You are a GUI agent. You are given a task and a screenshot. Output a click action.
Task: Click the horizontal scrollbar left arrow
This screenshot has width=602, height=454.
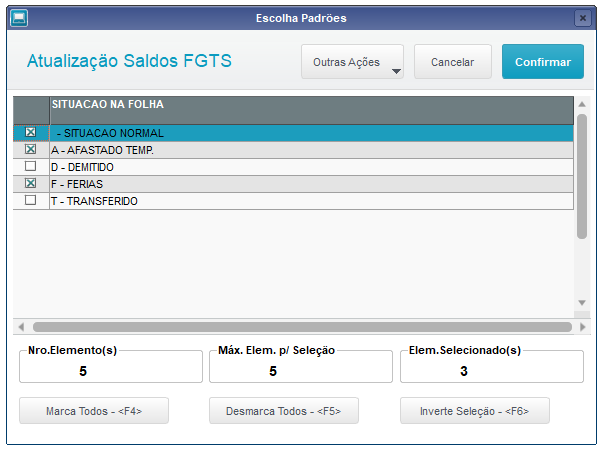pyautogui.click(x=22, y=327)
